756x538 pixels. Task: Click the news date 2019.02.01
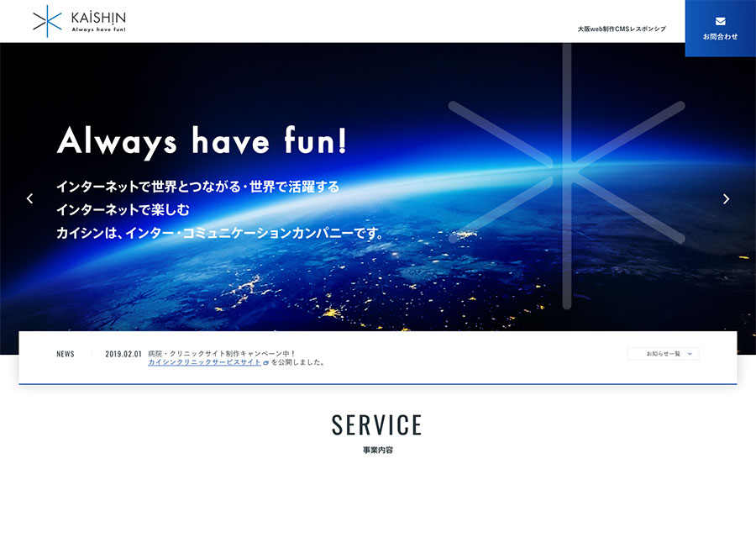pos(123,354)
